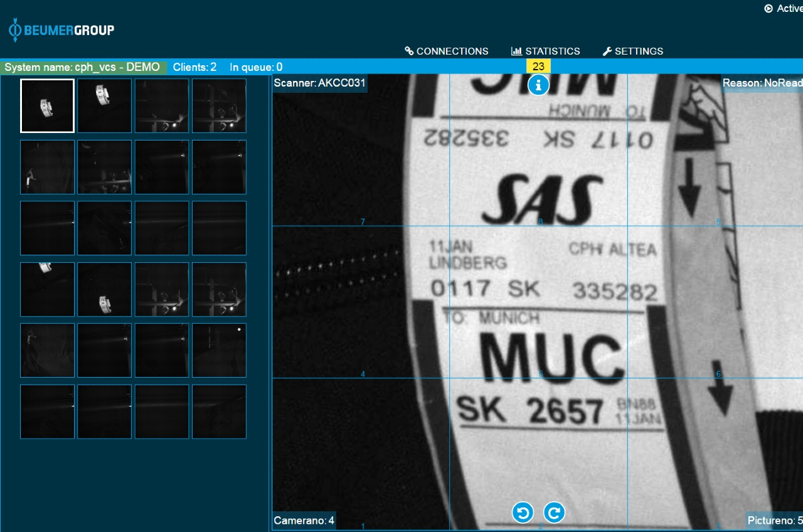Image resolution: width=803 pixels, height=532 pixels.
Task: Click the yellow 23 counter badge
Action: [x=538, y=66]
